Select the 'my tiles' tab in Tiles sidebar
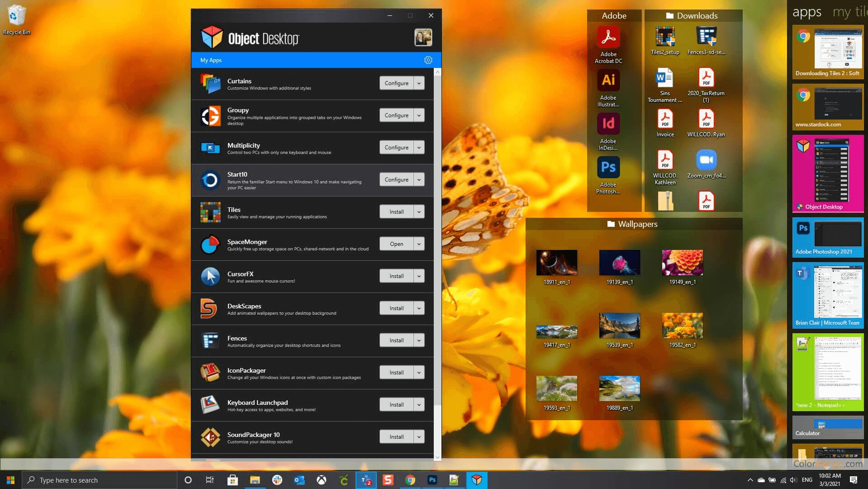The height and width of the screenshot is (489, 868). [x=849, y=12]
